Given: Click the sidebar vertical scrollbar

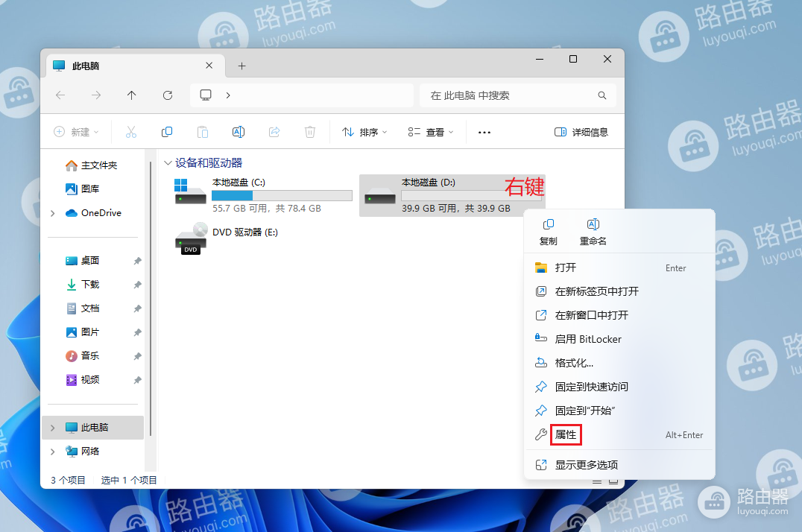Looking at the screenshot, I should pyautogui.click(x=151, y=299).
